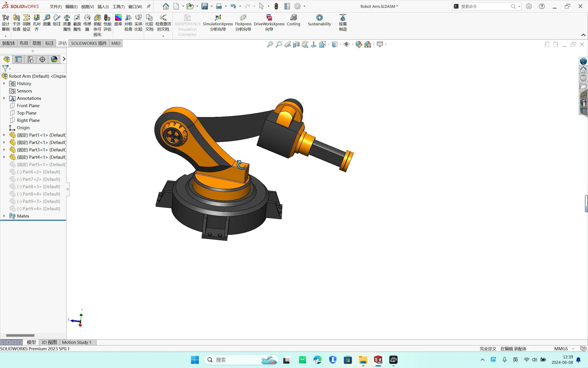Open the Interference Detection (干涉检查) tool
Image resolution: width=588 pixels, height=368 pixels.
point(16,23)
